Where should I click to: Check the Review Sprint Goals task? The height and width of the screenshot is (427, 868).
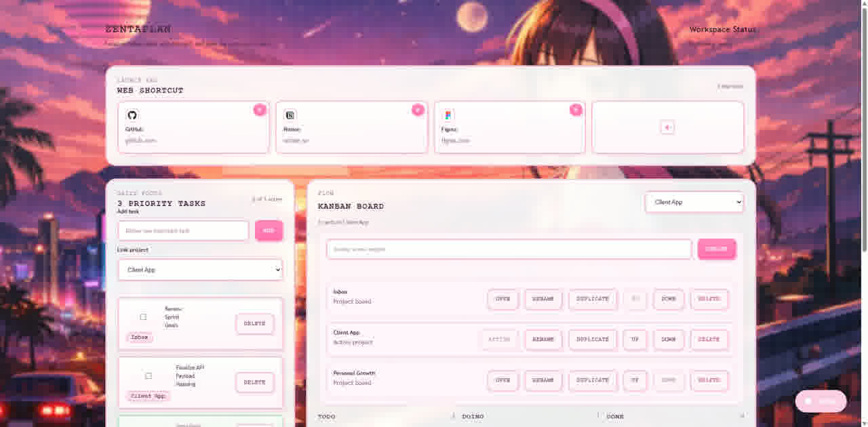click(x=143, y=317)
